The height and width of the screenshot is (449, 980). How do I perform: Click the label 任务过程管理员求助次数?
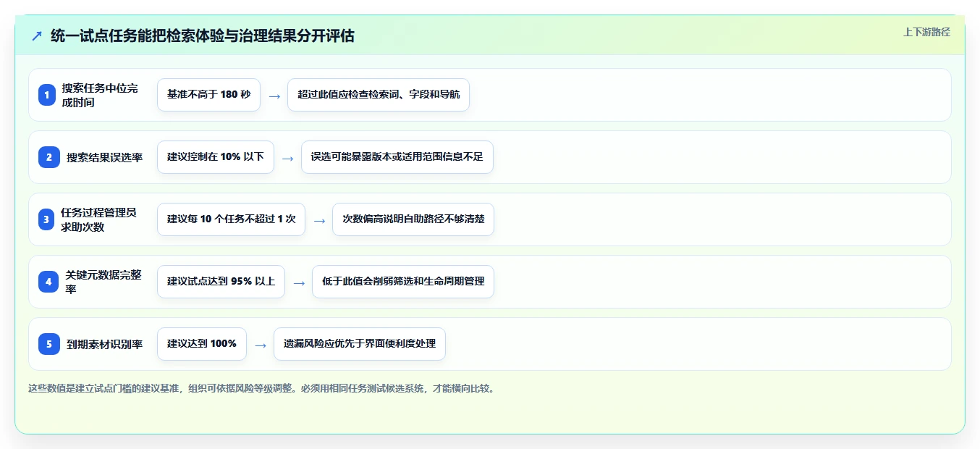[x=98, y=219]
